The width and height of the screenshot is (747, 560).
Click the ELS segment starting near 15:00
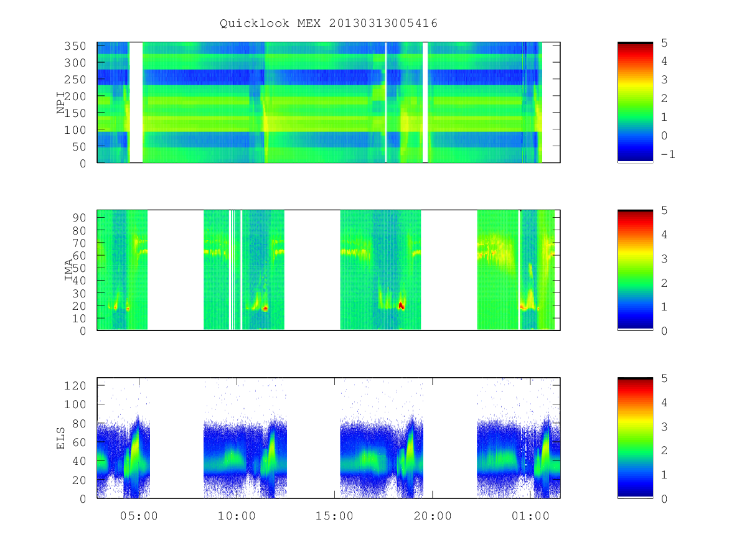[382, 437]
